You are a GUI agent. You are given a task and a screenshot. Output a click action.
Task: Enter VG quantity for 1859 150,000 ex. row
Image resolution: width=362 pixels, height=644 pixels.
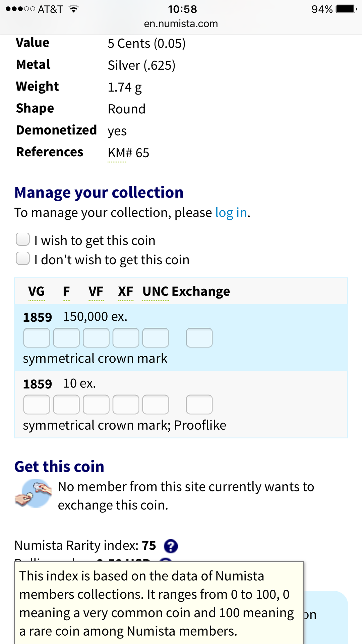(x=37, y=338)
